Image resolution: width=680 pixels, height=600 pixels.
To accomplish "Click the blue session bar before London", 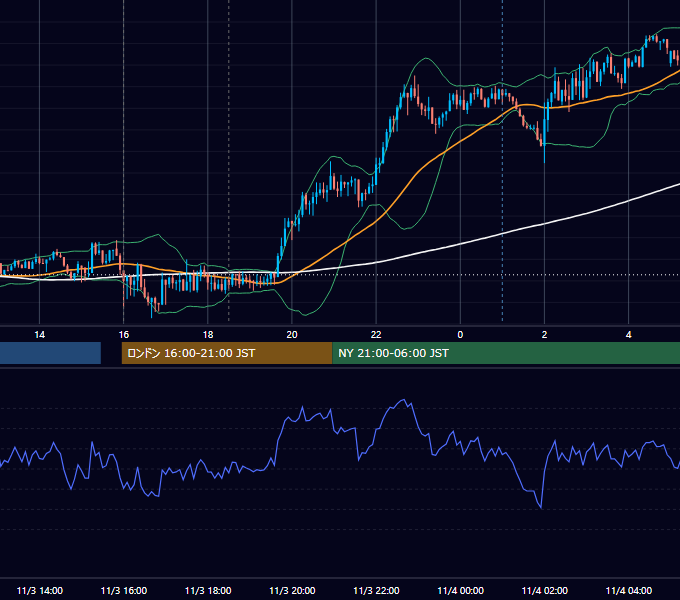I will click(50, 353).
